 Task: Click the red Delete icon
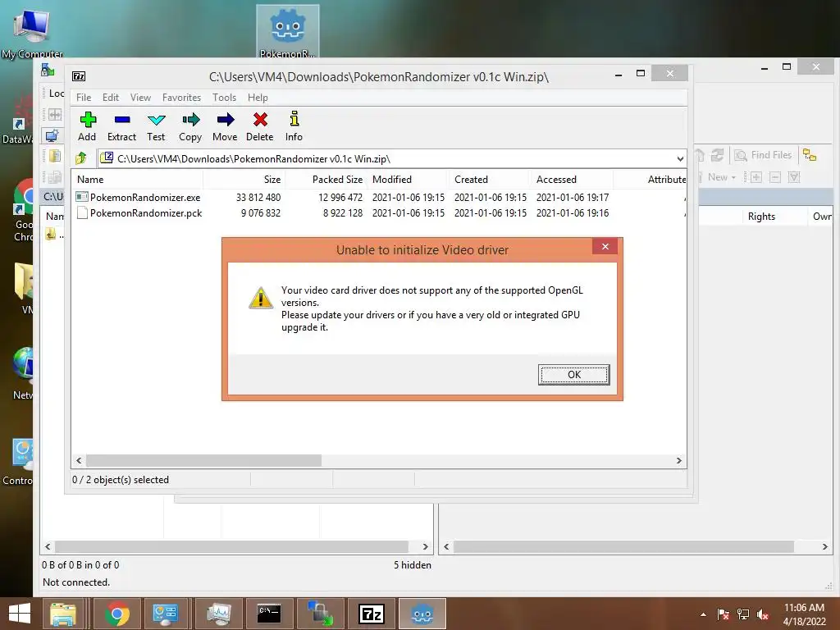260,126
